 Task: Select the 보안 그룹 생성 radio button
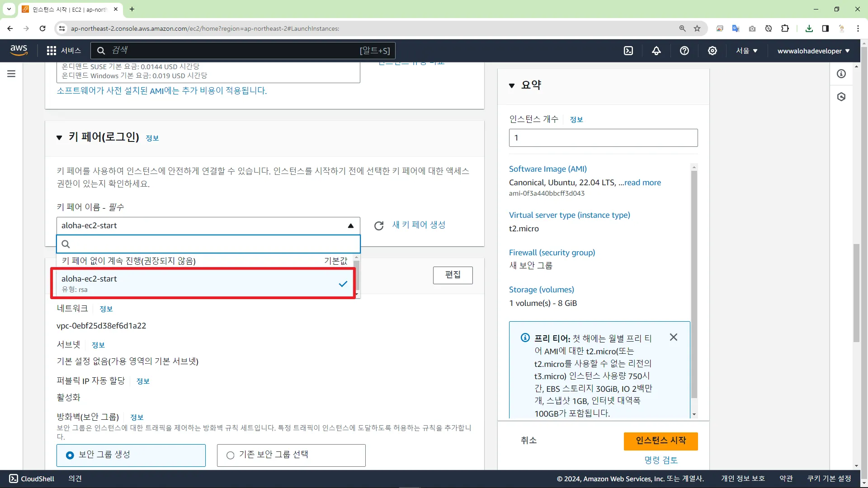[x=70, y=455]
